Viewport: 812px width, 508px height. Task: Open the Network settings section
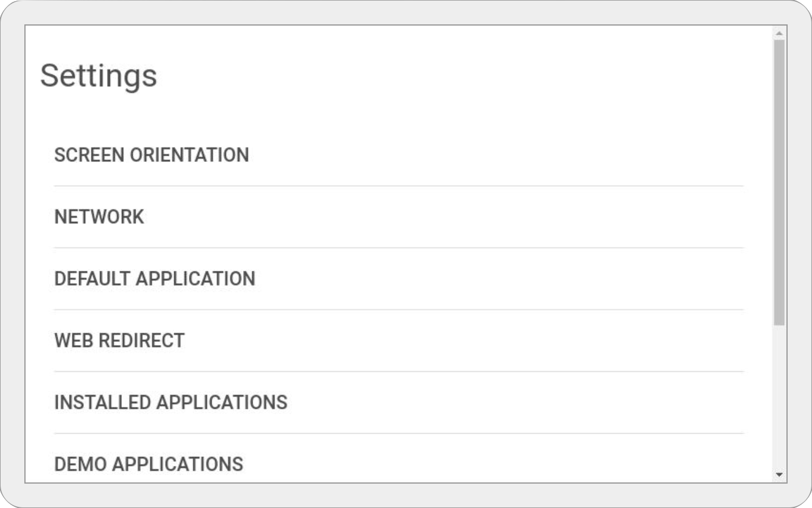[398, 217]
